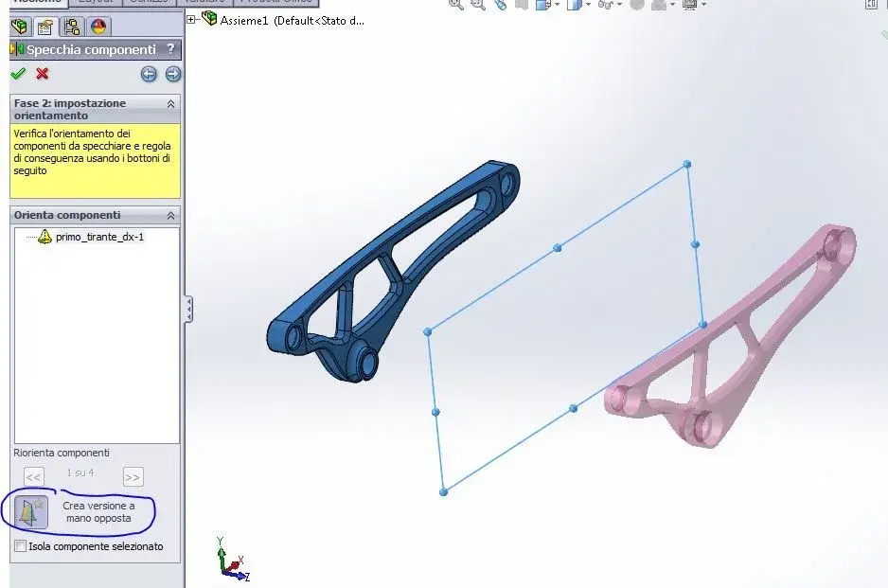Select the Assieme1 (Default<Stato d... text
The width and height of the screenshot is (888, 588).
pyautogui.click(x=293, y=21)
